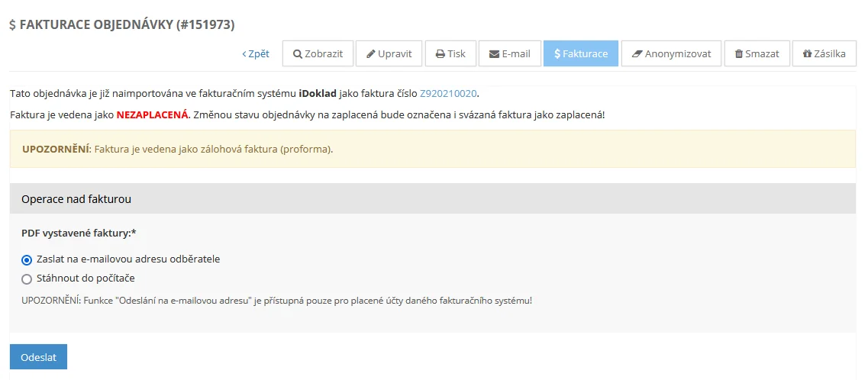Click the Zásilka button text

(x=830, y=53)
